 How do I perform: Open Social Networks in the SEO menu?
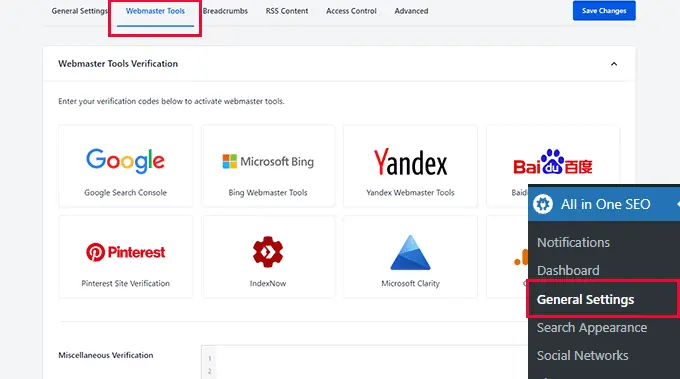[x=582, y=356]
